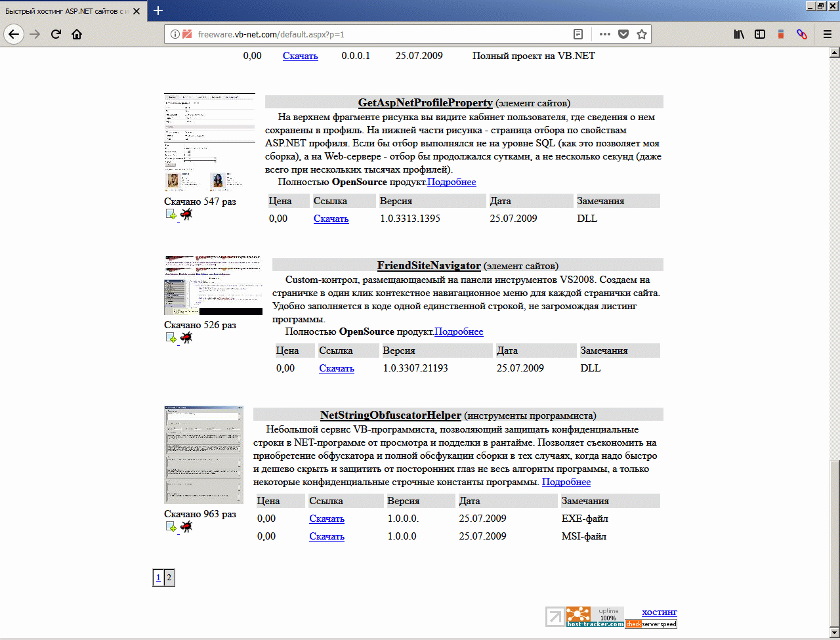
Task: Open the NetStringObfuscatorHelper screenshot thumbnail
Action: click(203, 455)
